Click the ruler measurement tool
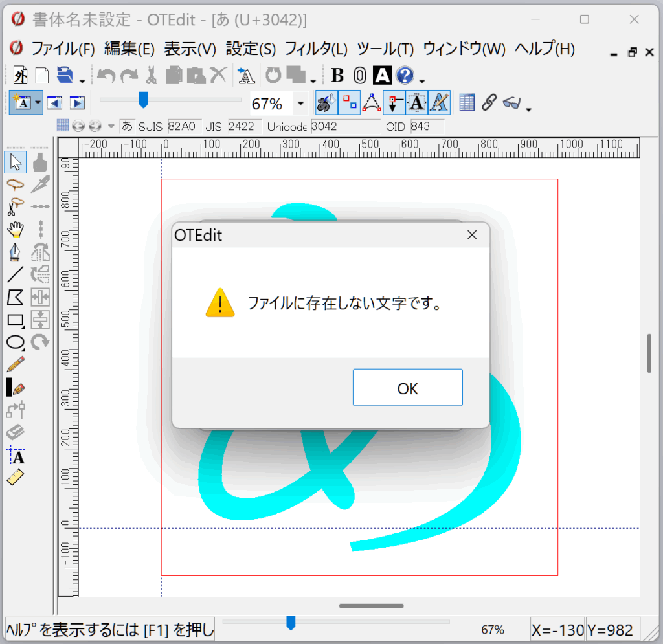The height and width of the screenshot is (644, 663). pos(15,478)
